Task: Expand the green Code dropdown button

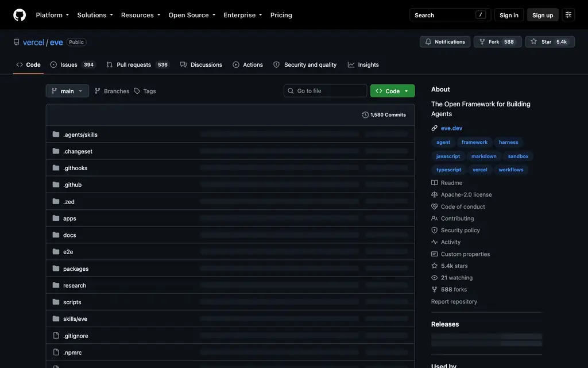Action: coord(392,91)
